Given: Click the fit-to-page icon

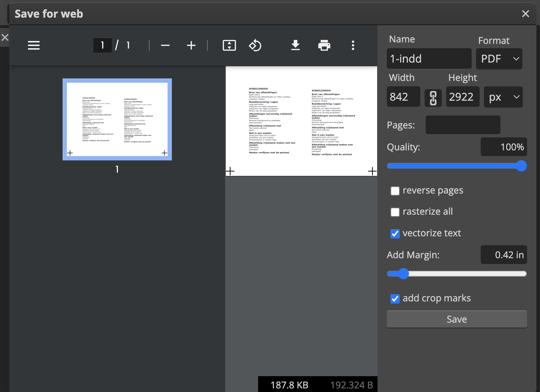Looking at the screenshot, I should click(229, 45).
